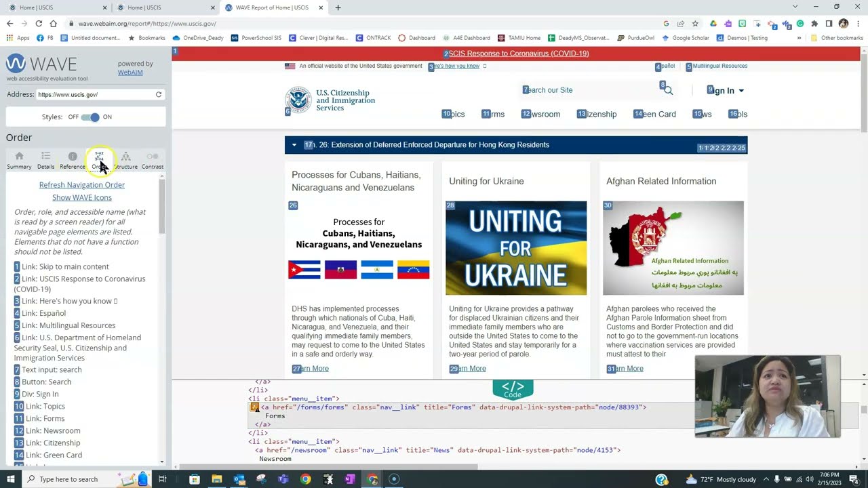Collapse the alert banner arrow

[x=294, y=145]
